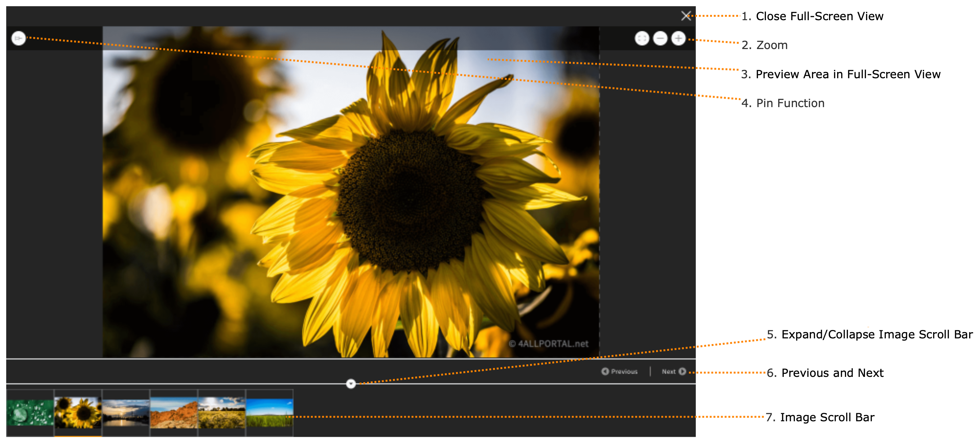Select the sunflowers thumbnail in the scroll bar

78,413
